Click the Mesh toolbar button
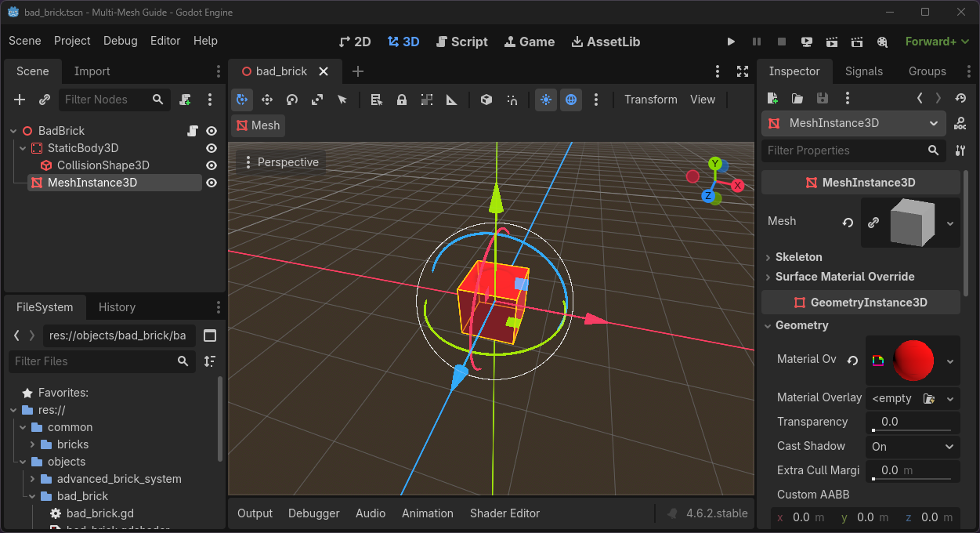This screenshot has height=533, width=980. pyautogui.click(x=257, y=125)
